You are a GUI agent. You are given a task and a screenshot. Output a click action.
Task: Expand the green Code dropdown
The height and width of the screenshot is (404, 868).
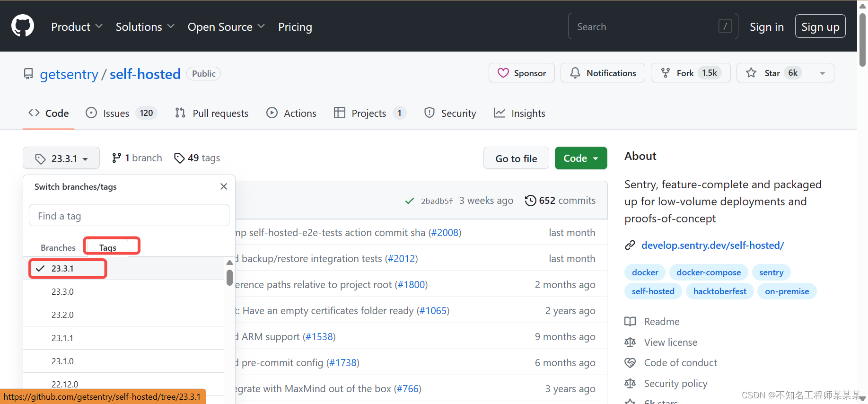coord(581,158)
